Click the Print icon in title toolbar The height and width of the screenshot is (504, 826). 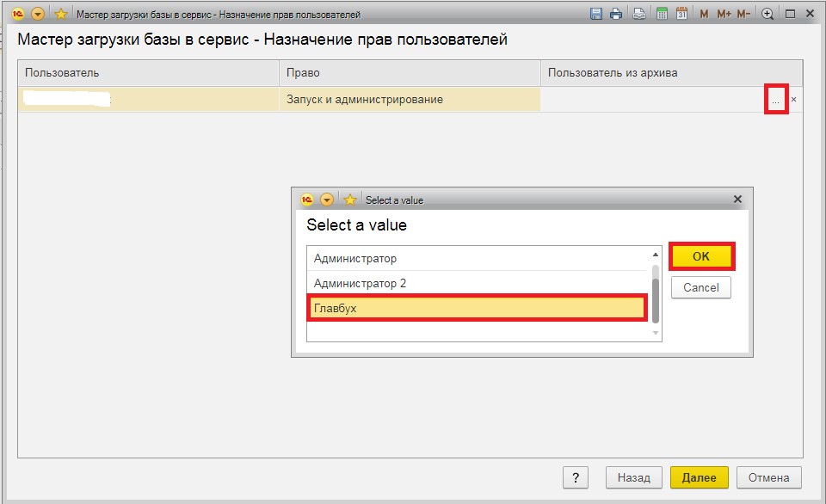(x=616, y=15)
